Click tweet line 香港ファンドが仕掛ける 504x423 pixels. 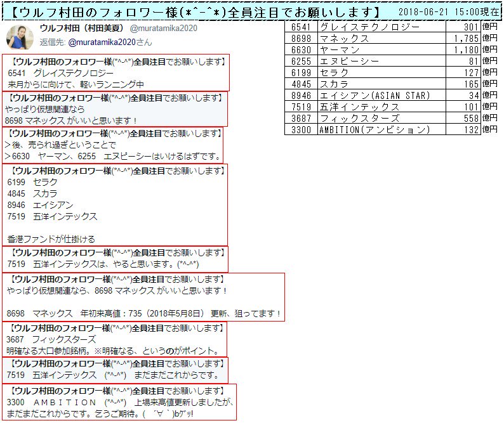click(x=51, y=239)
